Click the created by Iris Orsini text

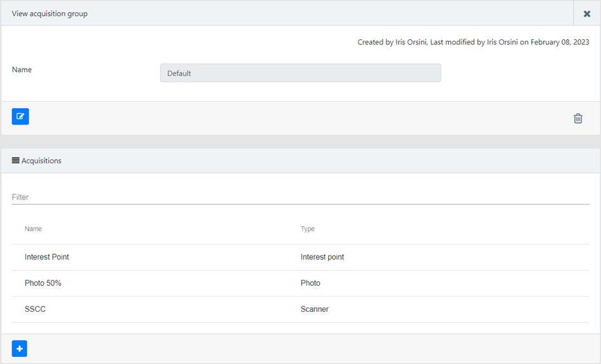point(392,42)
